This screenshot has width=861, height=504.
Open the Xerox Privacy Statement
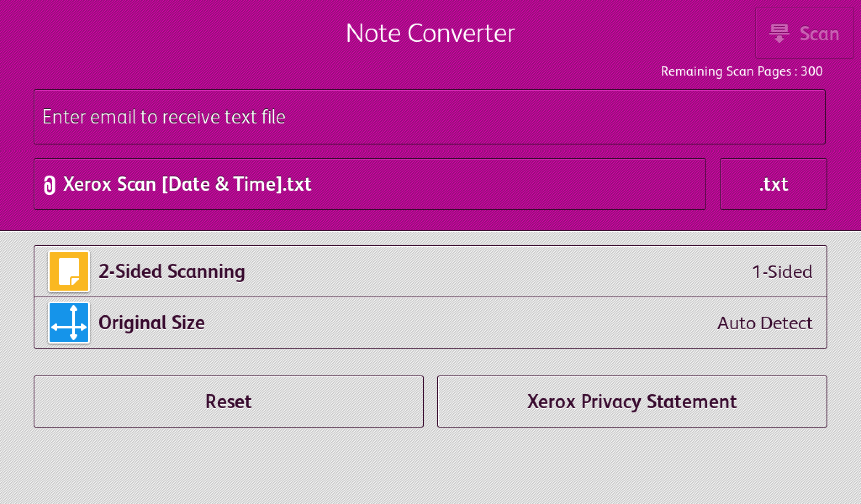tap(631, 401)
